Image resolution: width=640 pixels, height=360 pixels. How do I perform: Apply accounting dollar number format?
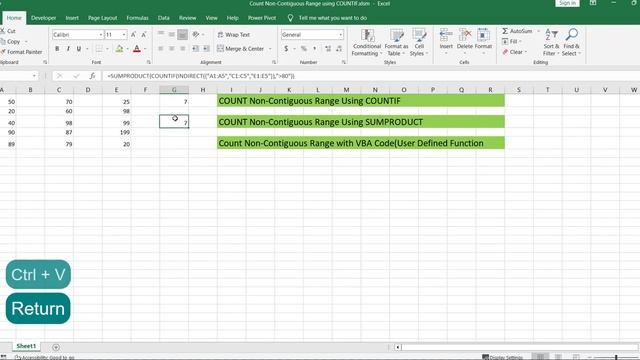286,49
